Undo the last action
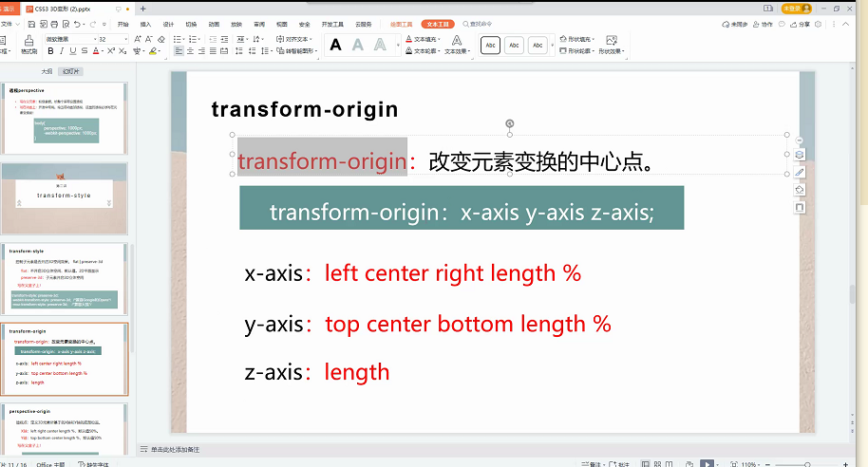This screenshot has width=868, height=467. (77, 25)
